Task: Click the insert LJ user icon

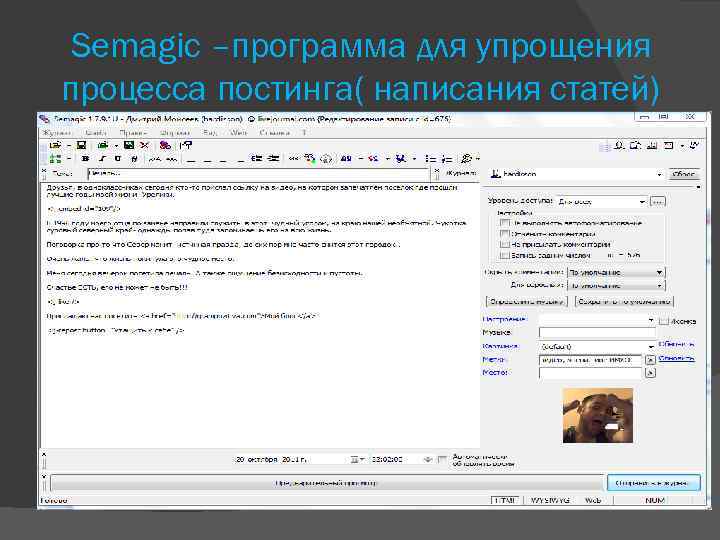Action: pos(326,159)
